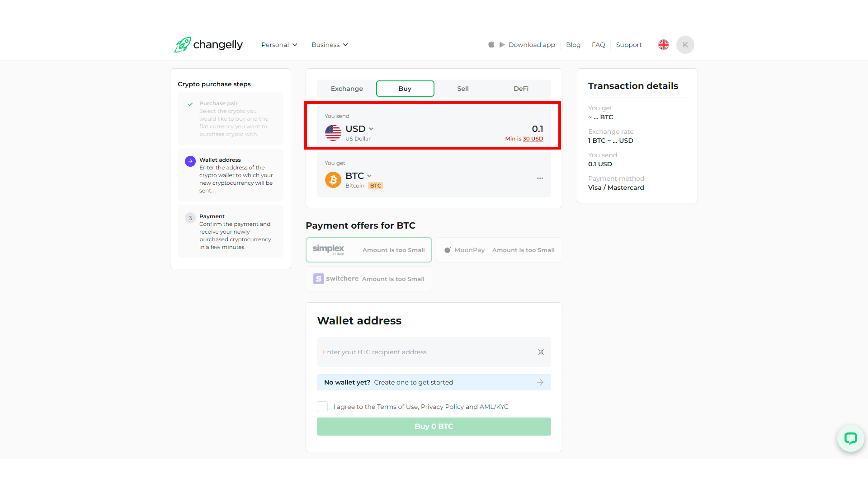Viewport: 868px width, 488px height.
Task: Open the live chat bubble
Action: (850, 438)
